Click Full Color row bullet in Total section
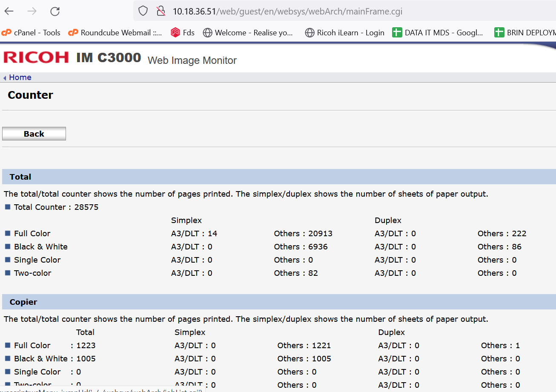The height and width of the screenshot is (392, 556). tap(8, 233)
